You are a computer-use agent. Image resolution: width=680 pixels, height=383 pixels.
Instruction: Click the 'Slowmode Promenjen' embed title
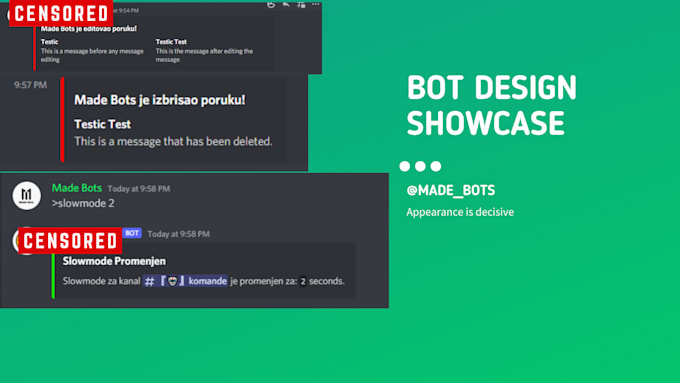point(114,261)
